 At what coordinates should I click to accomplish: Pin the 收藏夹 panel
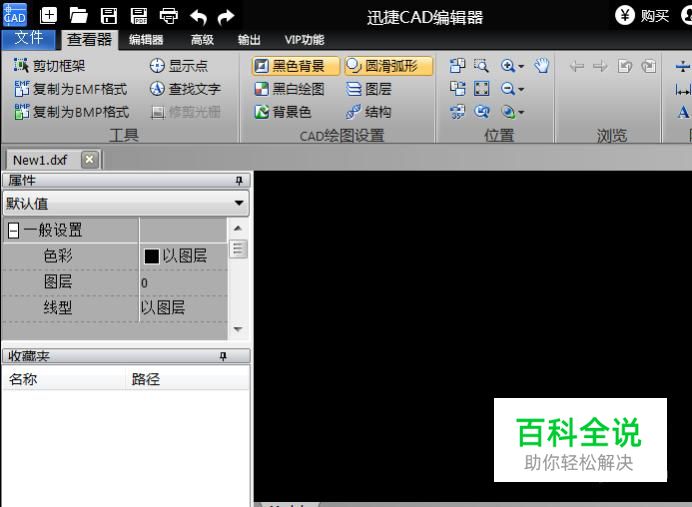(223, 356)
